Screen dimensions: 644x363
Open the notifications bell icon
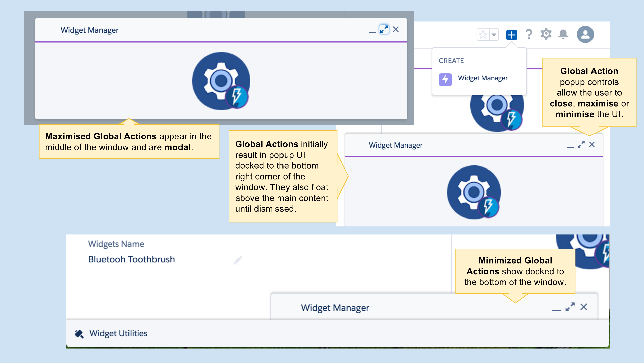[x=563, y=34]
